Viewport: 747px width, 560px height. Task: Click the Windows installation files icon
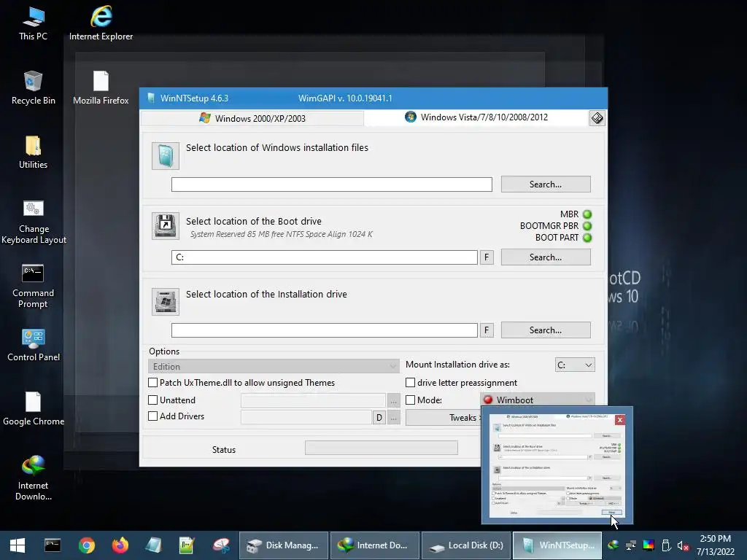166,156
